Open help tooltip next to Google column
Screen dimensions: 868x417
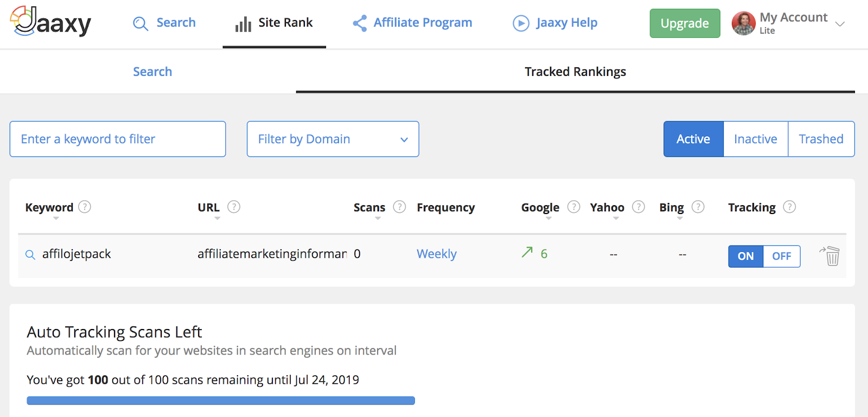pyautogui.click(x=573, y=207)
